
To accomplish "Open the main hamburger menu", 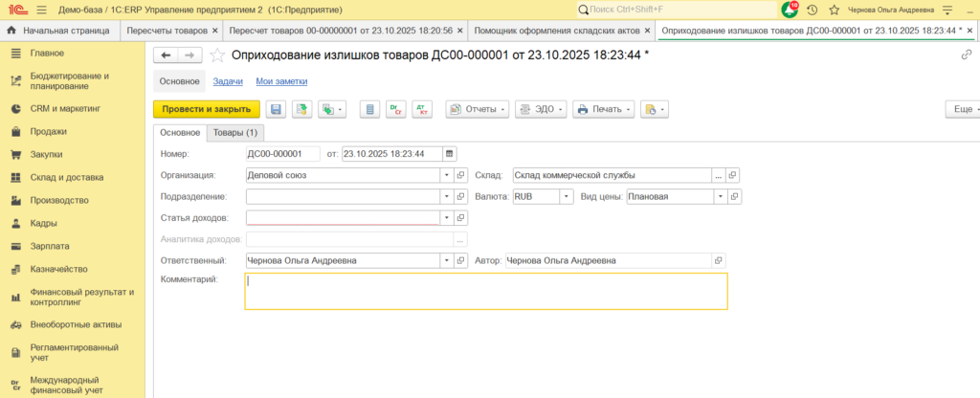I will click(42, 10).
